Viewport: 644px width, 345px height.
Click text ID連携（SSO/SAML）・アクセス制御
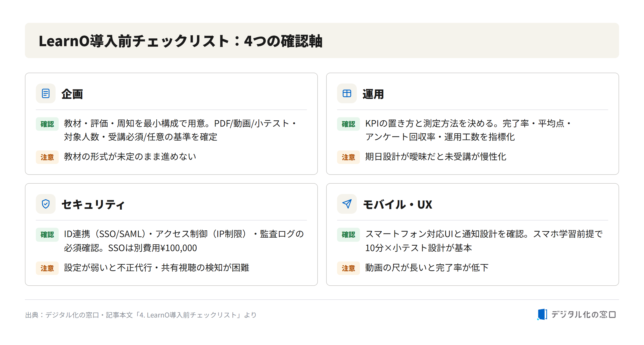point(136,234)
